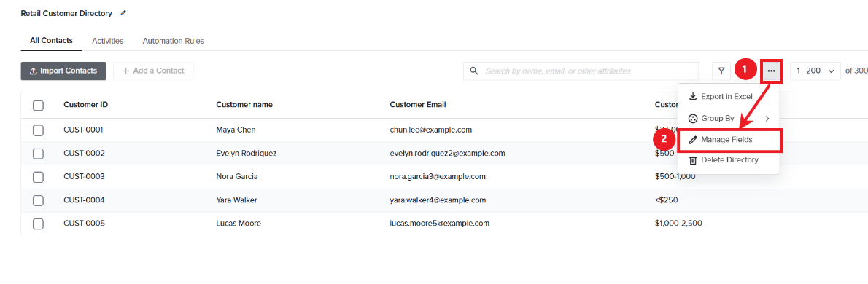Click the Group By icon in the menu
Screen dimensions: 868x284
pos(692,118)
